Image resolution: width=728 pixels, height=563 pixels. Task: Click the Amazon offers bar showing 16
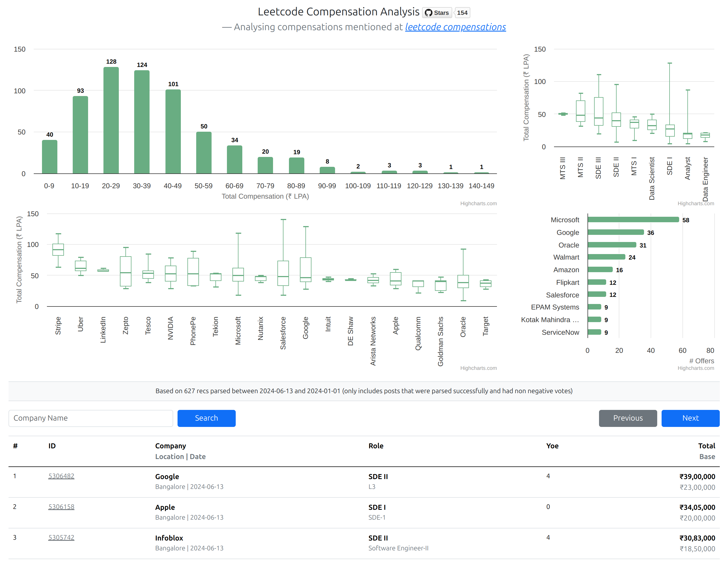[600, 270]
